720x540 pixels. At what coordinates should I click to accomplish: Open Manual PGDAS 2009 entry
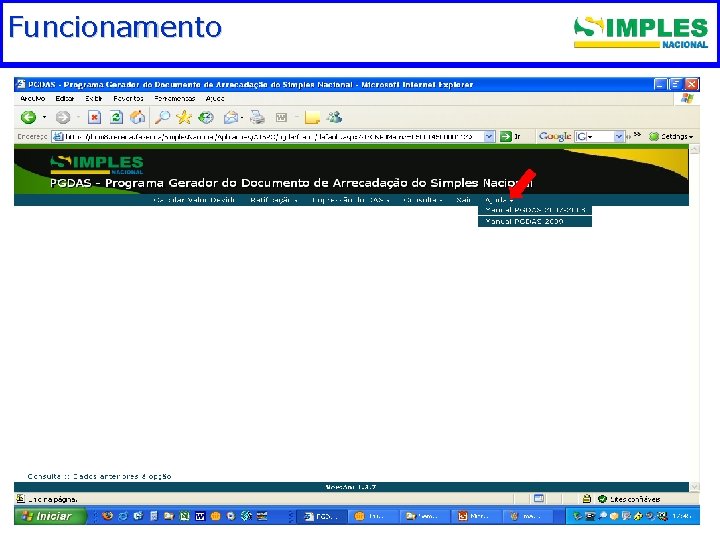coord(535,221)
